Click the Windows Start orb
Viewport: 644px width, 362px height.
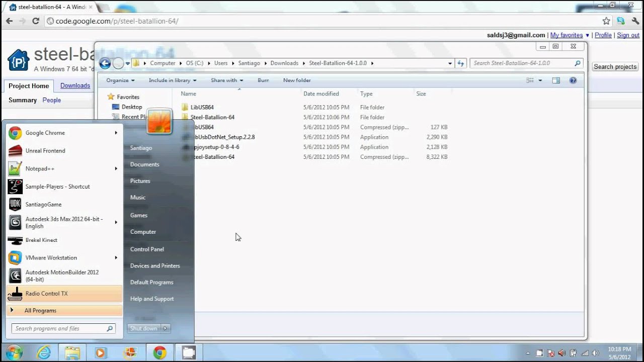[x=14, y=352]
